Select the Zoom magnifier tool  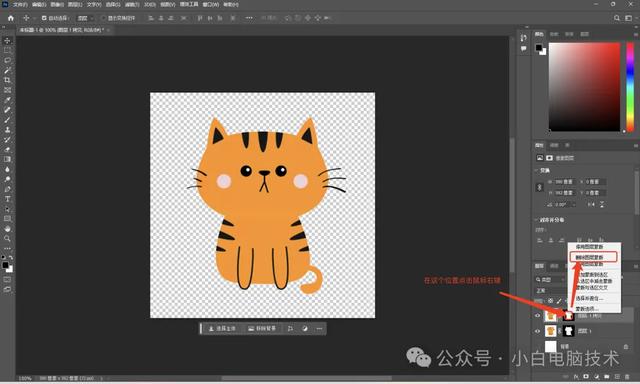pyautogui.click(x=7, y=238)
